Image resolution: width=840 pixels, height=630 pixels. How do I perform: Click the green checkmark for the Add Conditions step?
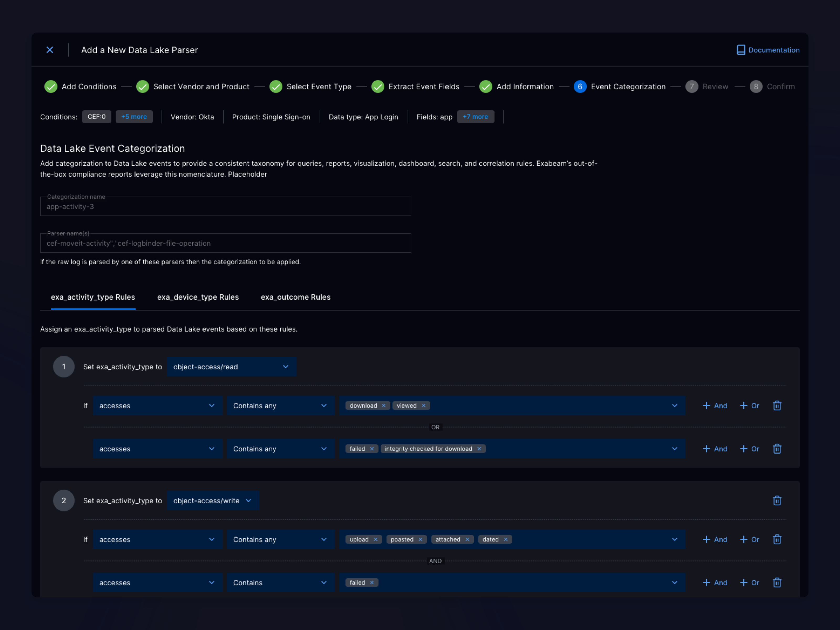[x=51, y=87]
